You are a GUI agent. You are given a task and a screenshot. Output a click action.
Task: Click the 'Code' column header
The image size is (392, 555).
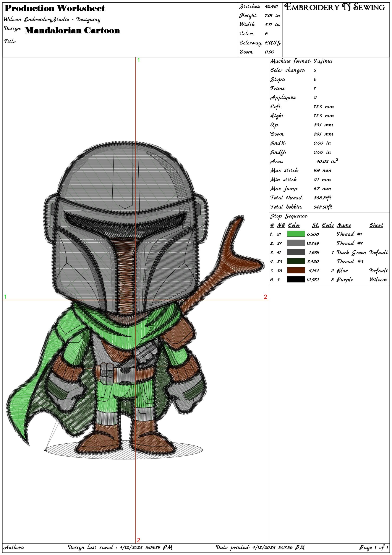328,225
